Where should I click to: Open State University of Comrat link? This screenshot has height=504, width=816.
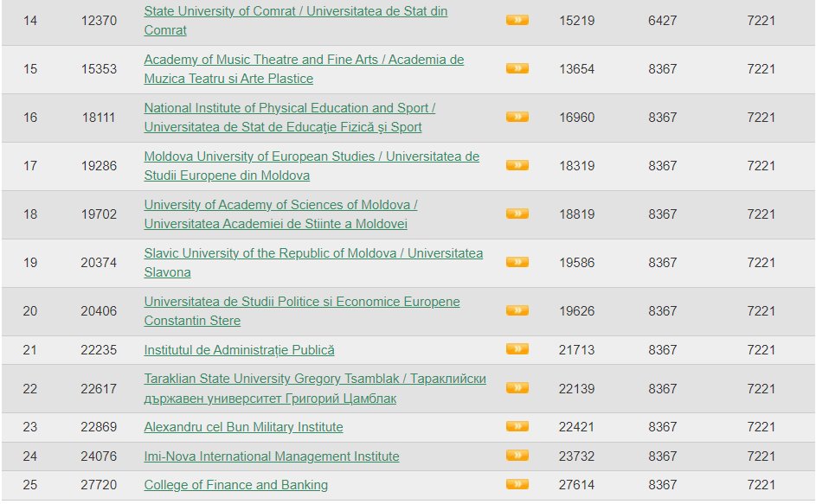pos(296,20)
